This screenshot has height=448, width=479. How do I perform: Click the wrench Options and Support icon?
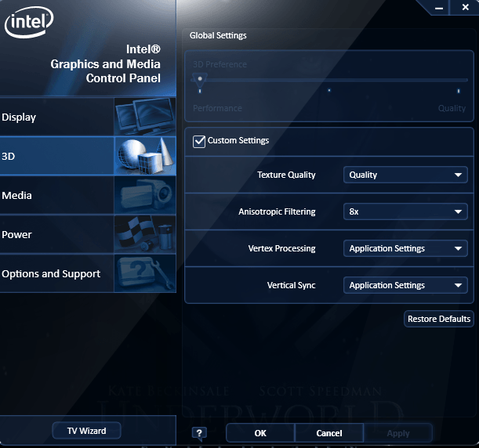coord(145,273)
